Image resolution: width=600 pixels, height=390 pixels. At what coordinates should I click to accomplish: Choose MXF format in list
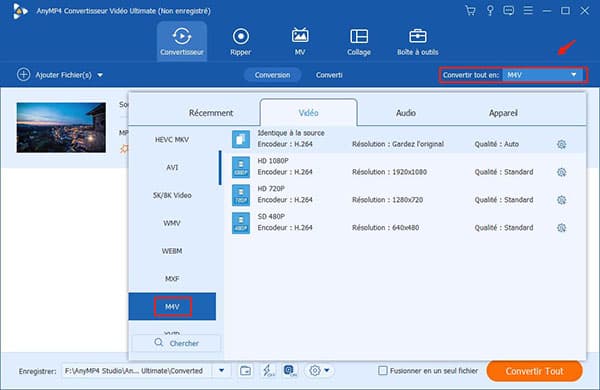coord(172,279)
